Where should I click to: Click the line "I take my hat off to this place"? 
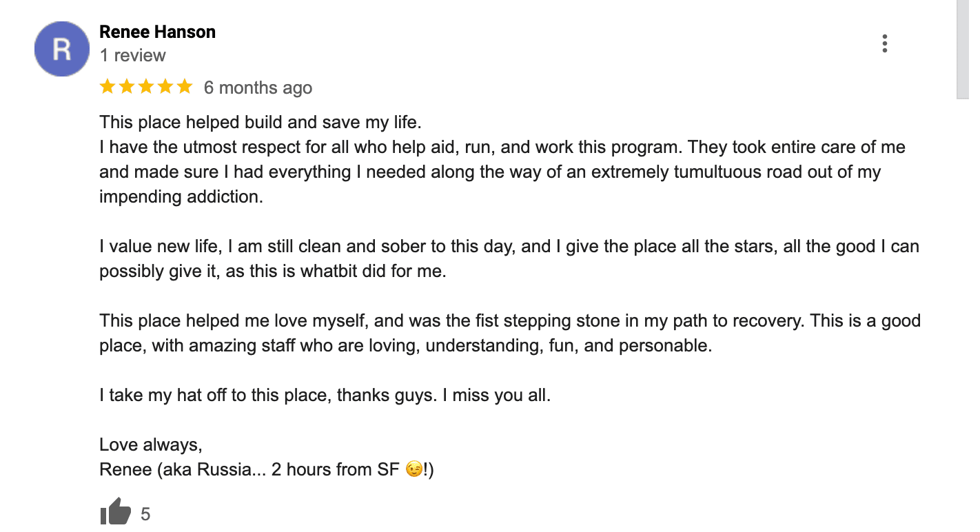click(325, 396)
